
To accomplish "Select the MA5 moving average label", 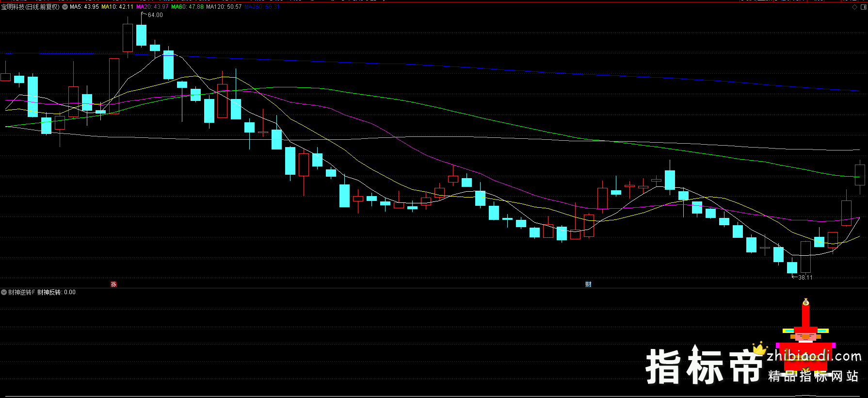I will click(x=84, y=7).
